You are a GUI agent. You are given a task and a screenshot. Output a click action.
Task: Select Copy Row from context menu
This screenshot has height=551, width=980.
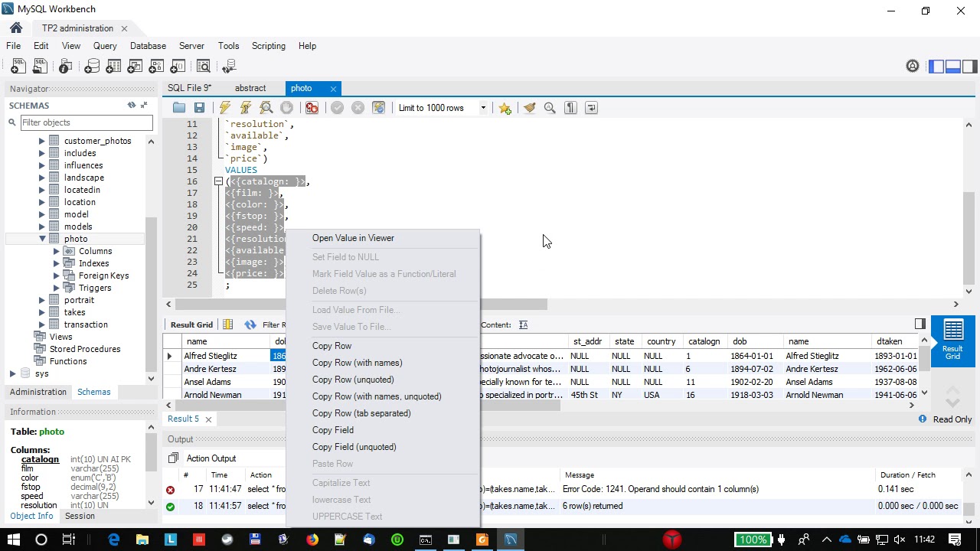(332, 346)
